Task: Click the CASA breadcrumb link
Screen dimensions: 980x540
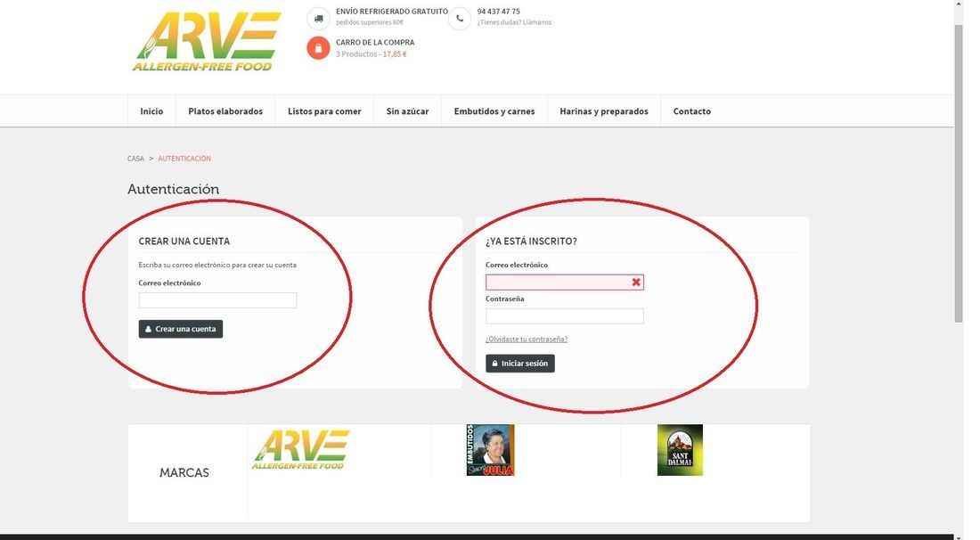Action: [x=135, y=159]
